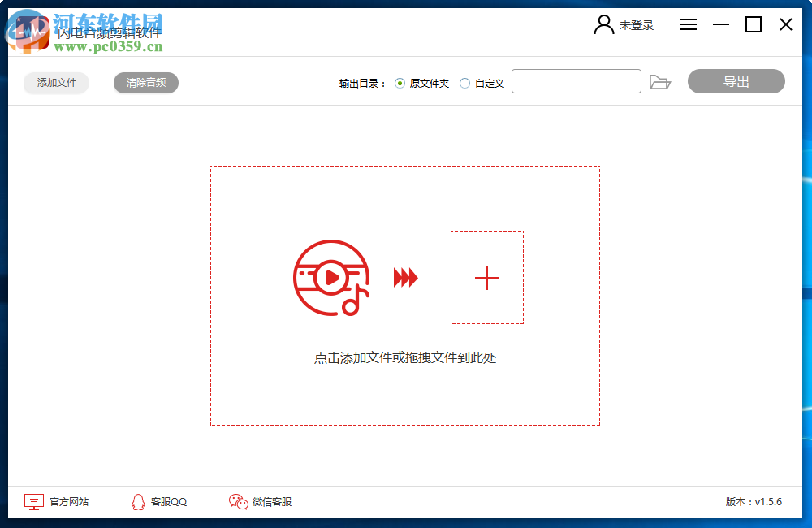Click inside the output path input field
Image resolution: width=812 pixels, height=528 pixels.
coord(577,81)
